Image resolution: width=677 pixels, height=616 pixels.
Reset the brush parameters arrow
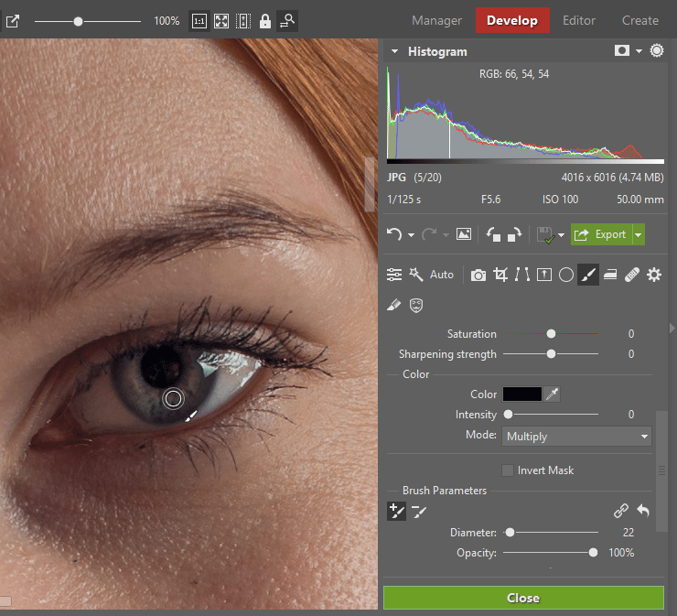[x=643, y=511]
